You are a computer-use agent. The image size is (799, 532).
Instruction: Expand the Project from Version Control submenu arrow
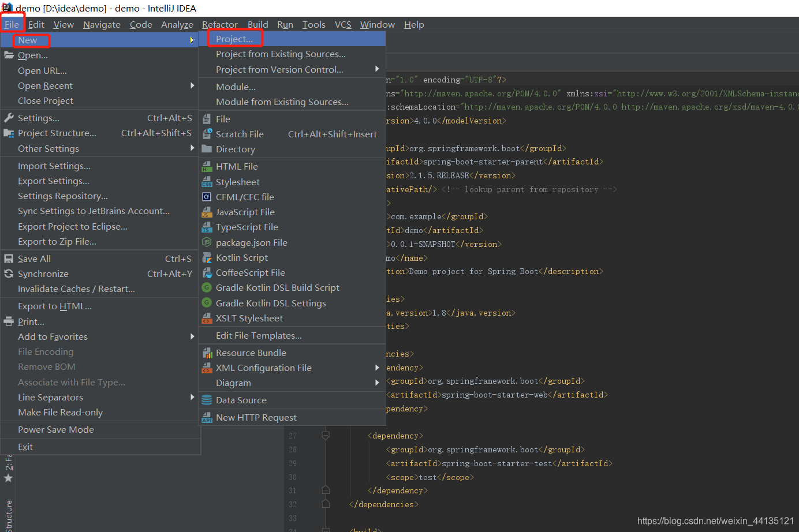point(377,69)
